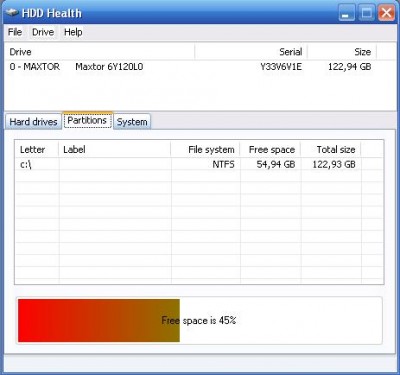Close the HDD Health window
This screenshot has width=400, height=375.
(x=386, y=13)
